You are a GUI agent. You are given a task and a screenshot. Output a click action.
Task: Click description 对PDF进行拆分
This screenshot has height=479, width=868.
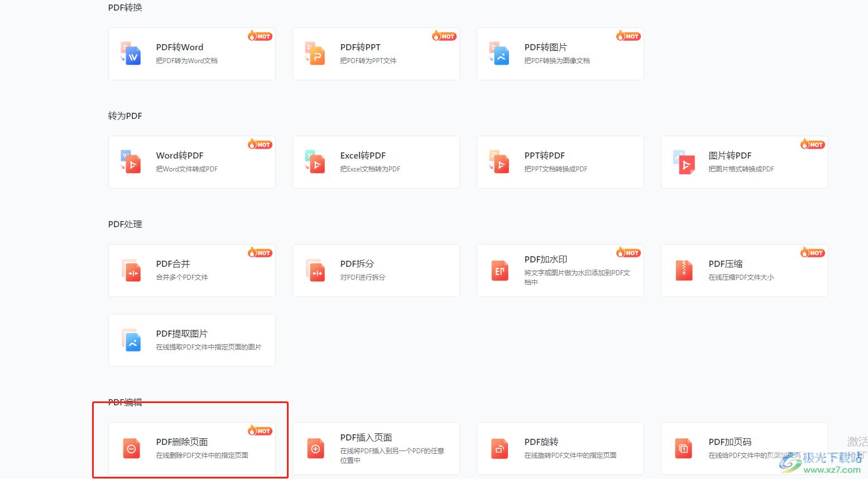[363, 277]
